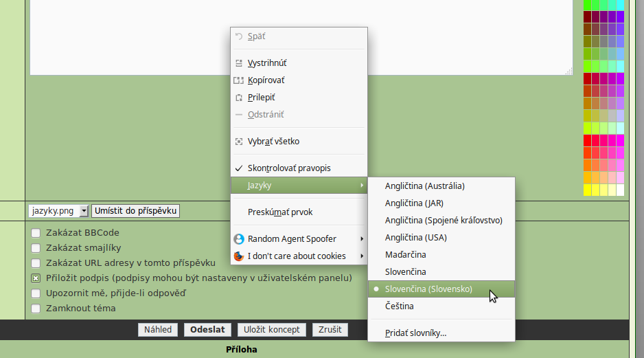This screenshot has width=644, height=358.
Task: Expand the Jazyky submenu arrow
Action: 362,186
